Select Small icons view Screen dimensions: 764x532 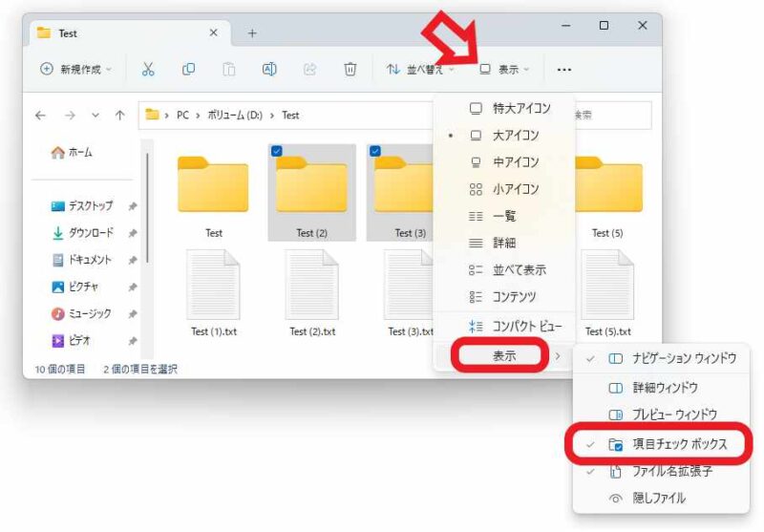505,188
